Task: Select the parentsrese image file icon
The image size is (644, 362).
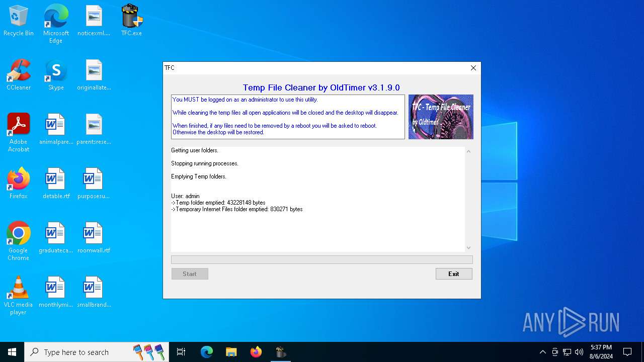Action: click(x=94, y=130)
